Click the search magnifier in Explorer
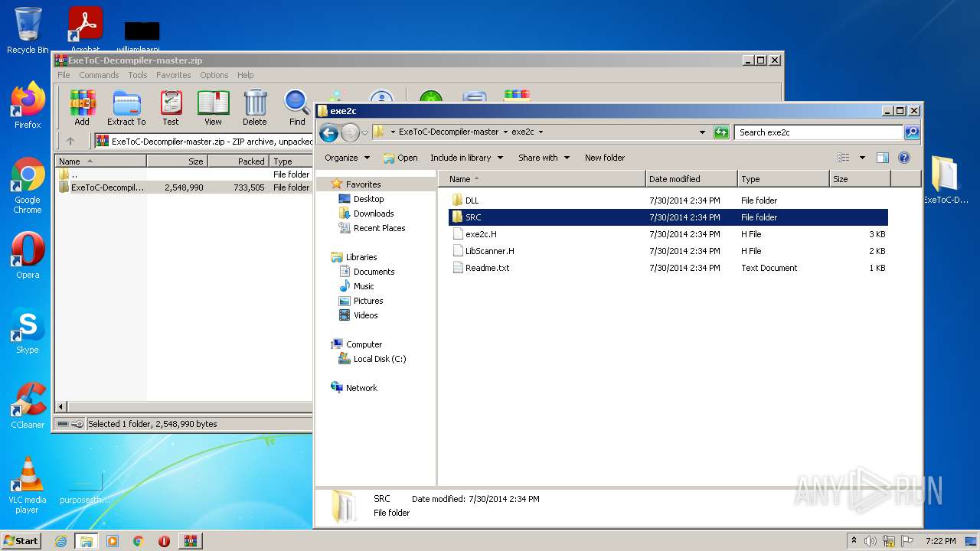 coord(911,132)
